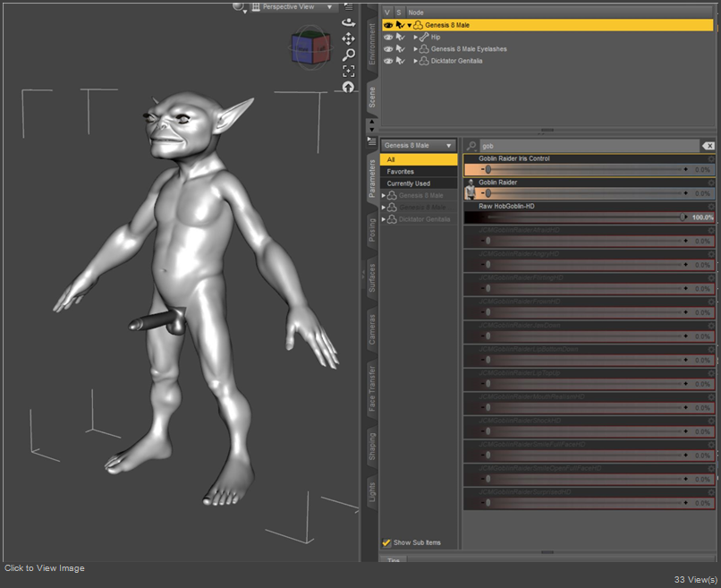The height and width of the screenshot is (588, 721).
Task: Click plus on Goblin Raider Iris Control slider
Action: pos(685,169)
